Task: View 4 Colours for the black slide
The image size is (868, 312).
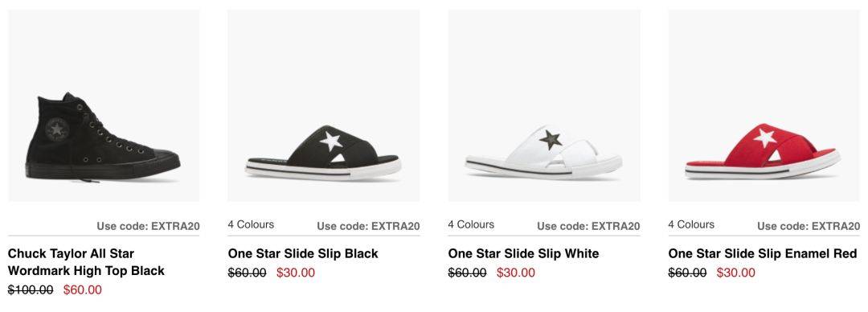Action: coord(251,224)
